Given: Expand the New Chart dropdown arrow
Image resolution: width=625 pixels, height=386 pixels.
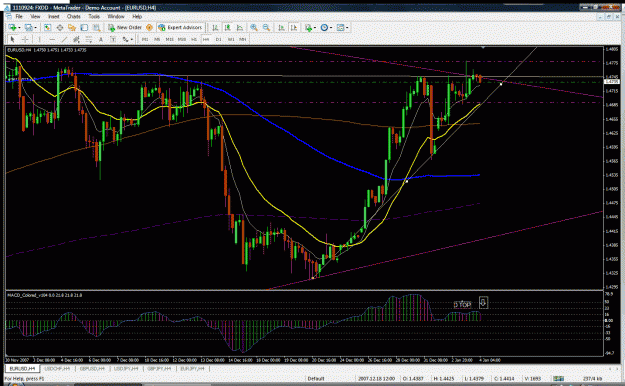Looking at the screenshot, I should point(19,28).
